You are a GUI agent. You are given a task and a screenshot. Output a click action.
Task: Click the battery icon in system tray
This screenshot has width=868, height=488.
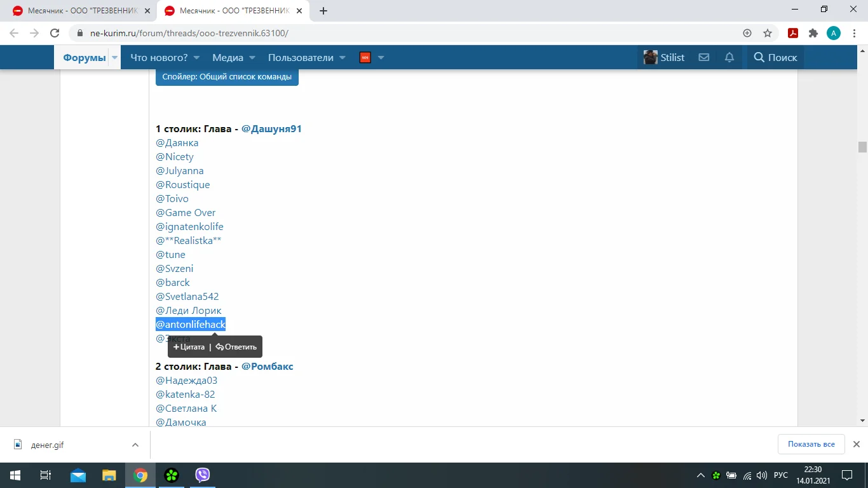(x=731, y=475)
